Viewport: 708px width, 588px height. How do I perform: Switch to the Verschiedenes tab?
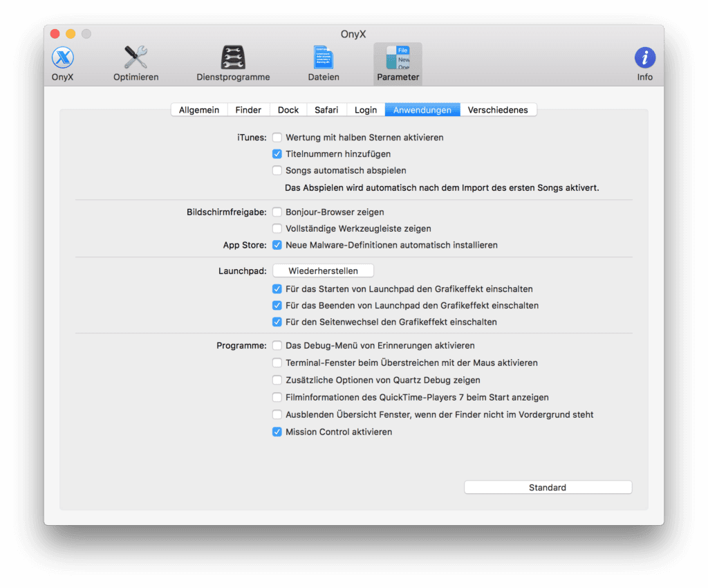click(x=498, y=110)
